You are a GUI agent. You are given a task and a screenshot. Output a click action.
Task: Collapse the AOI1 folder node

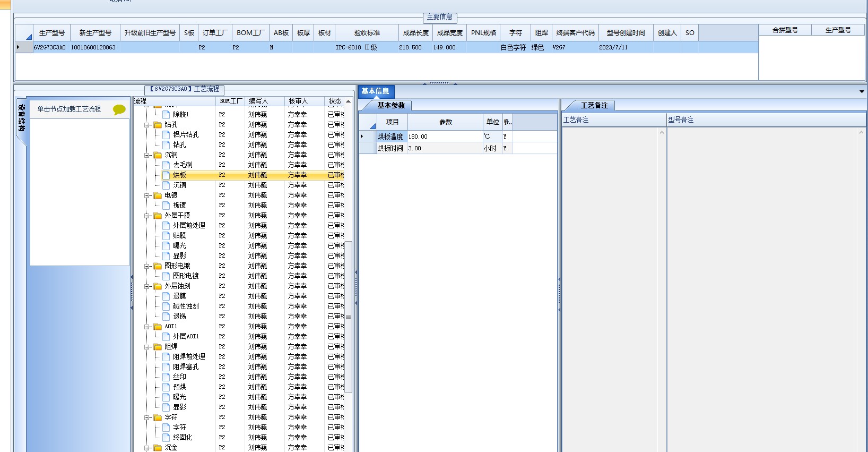tap(147, 327)
